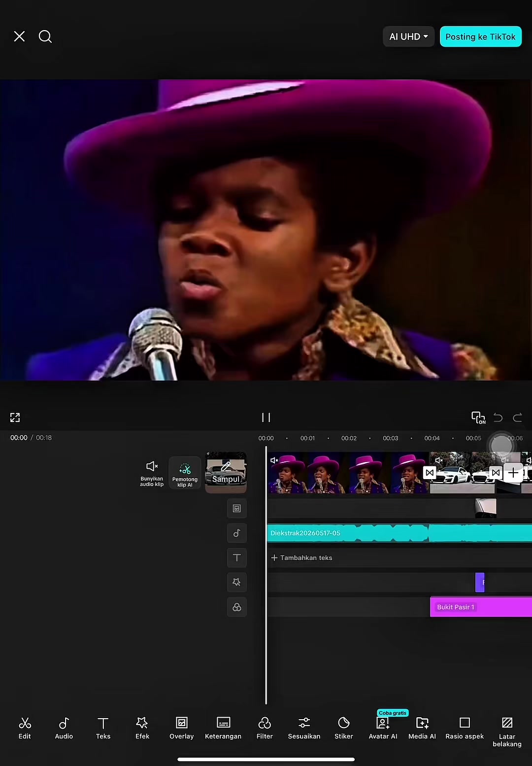The image size is (532, 766).
Task: Pause playback with the pause button
Action: (x=266, y=418)
